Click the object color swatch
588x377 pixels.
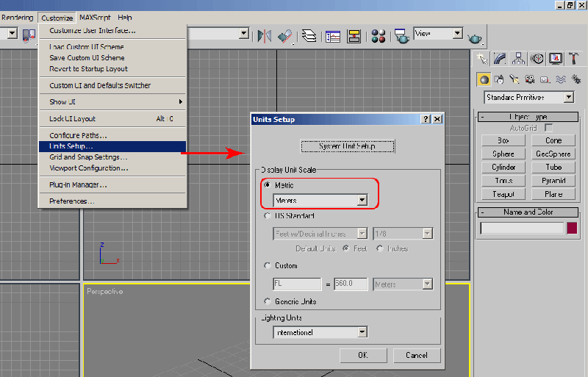tap(572, 228)
